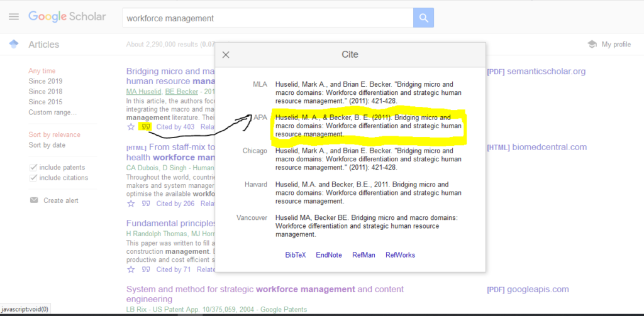The height and width of the screenshot is (316, 644).
Task: Open the From staff-mix result title
Action: click(x=171, y=152)
